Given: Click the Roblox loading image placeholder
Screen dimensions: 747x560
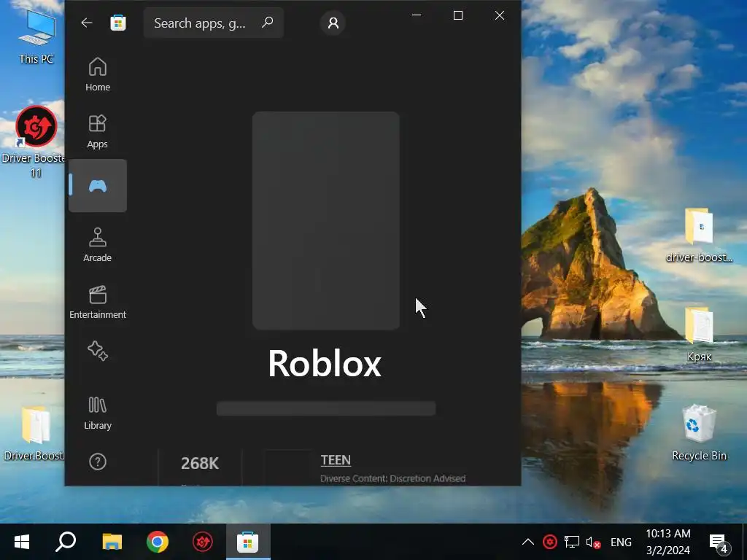Looking at the screenshot, I should pyautogui.click(x=326, y=220).
